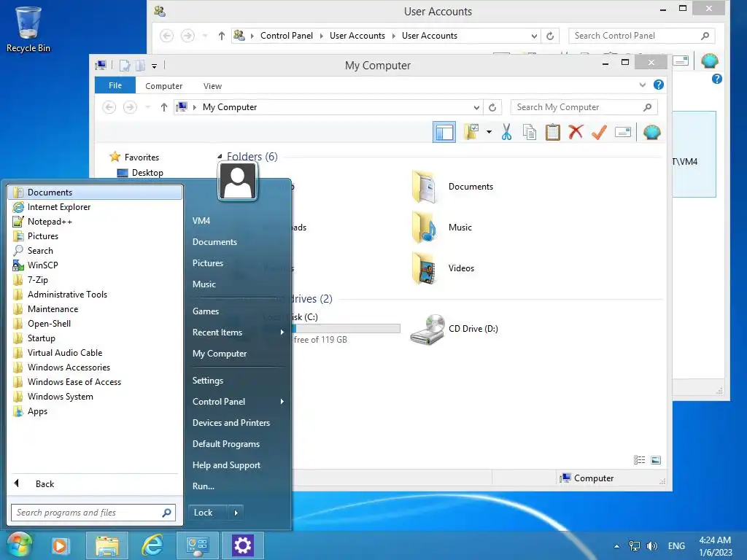Click Default Programs in Start menu
This screenshot has width=747, height=560.
click(226, 444)
